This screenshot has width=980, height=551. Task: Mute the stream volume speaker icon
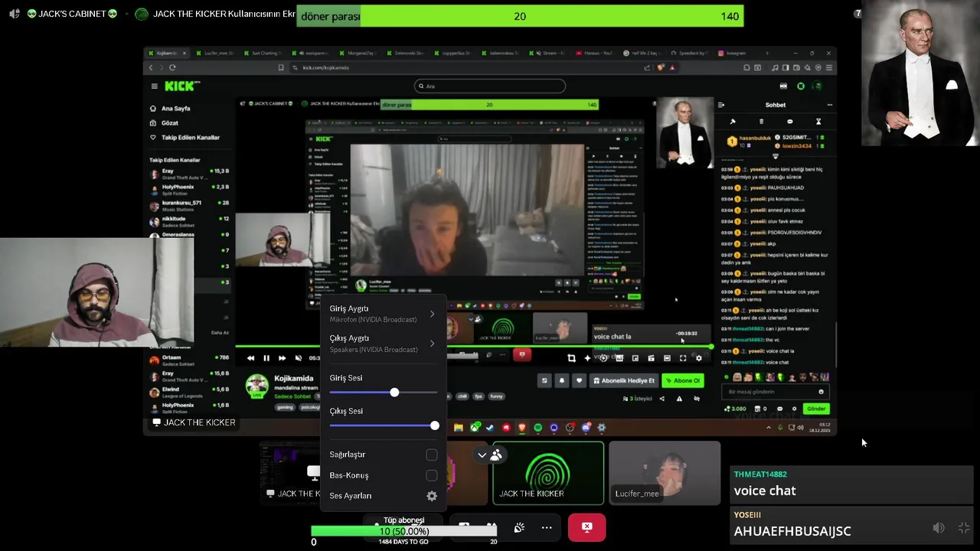click(x=939, y=528)
